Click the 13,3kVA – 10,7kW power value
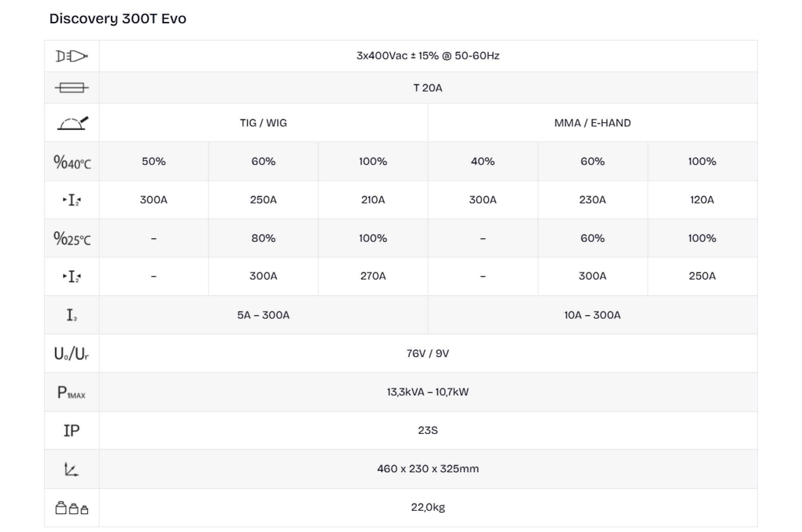Viewport: 802px width, 532px height. click(x=428, y=392)
